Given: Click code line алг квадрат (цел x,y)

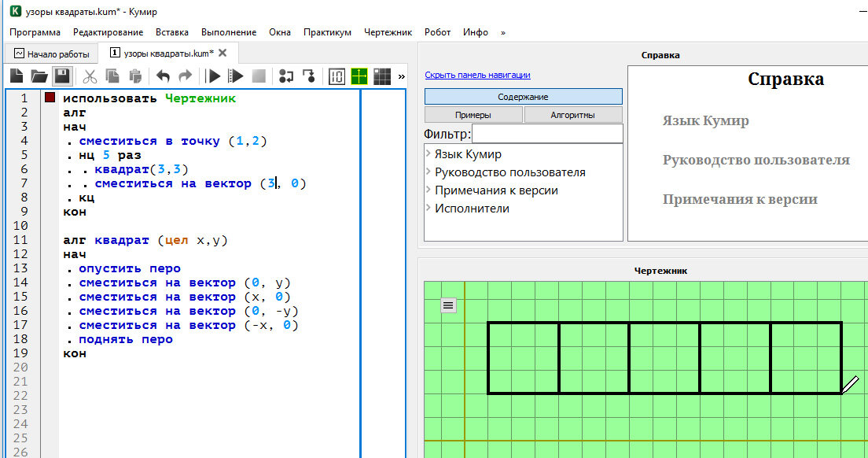Looking at the screenshot, I should [x=145, y=240].
